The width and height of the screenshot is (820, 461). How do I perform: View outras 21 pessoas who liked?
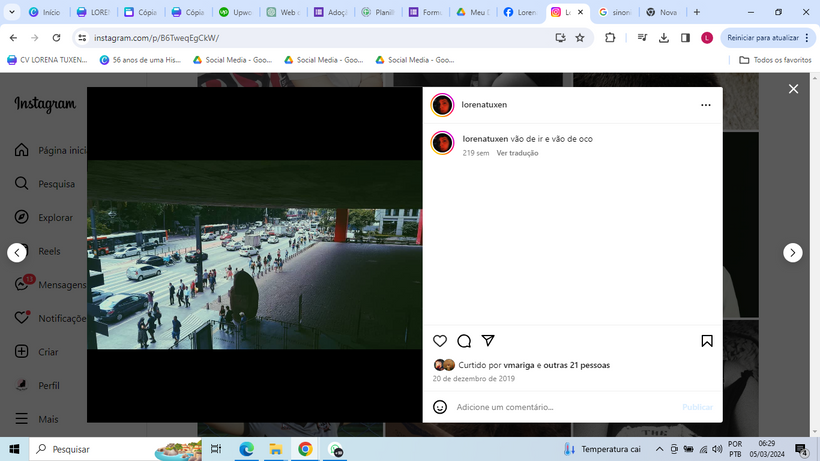pos(576,365)
